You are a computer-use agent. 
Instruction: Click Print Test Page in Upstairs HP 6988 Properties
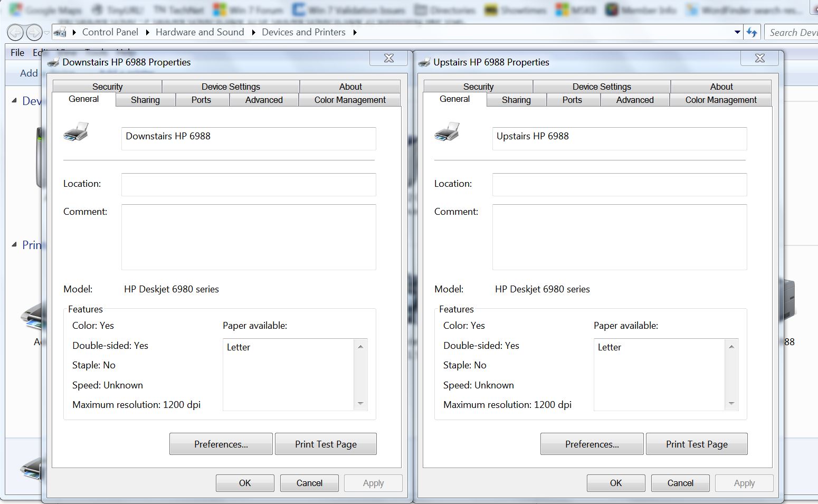[697, 444]
